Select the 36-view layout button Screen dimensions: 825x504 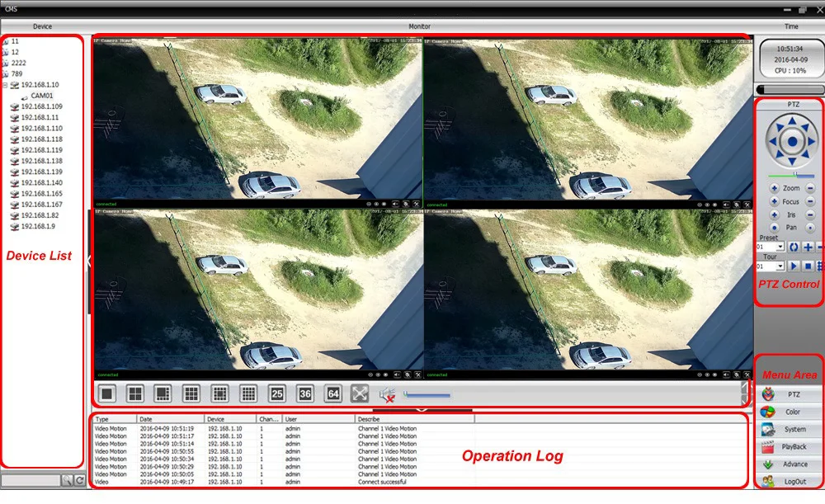click(x=305, y=393)
